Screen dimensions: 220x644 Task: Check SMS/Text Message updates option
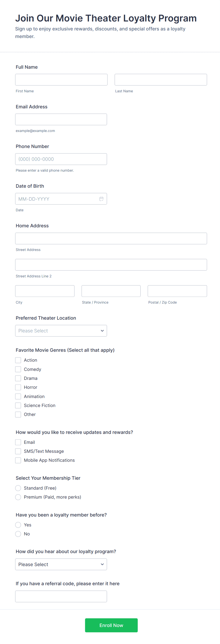click(18, 451)
